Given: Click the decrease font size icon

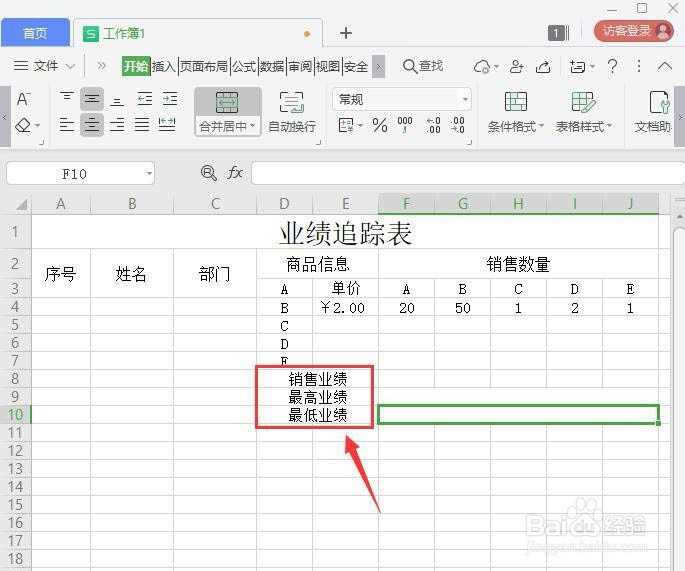Looking at the screenshot, I should pyautogui.click(x=23, y=99).
